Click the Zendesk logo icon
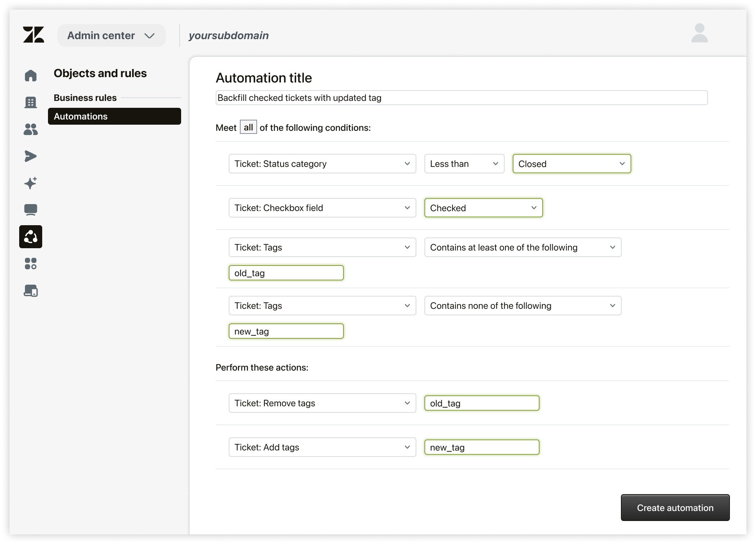This screenshot has width=756, height=544. tap(33, 35)
